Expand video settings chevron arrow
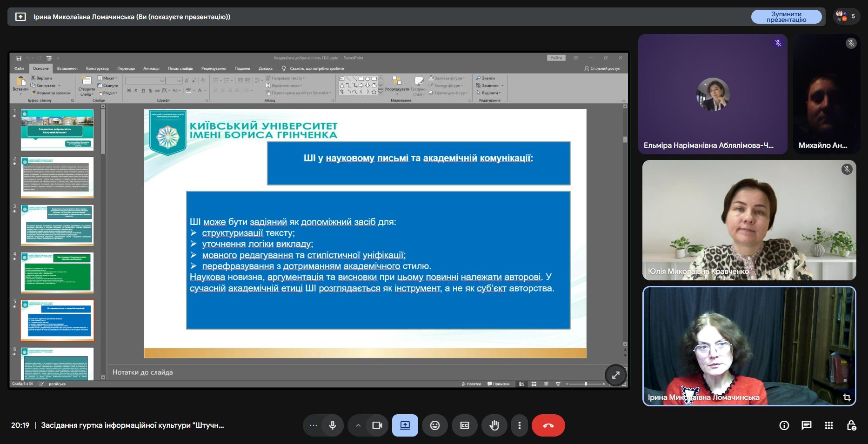This screenshot has width=868, height=444. 358,425
